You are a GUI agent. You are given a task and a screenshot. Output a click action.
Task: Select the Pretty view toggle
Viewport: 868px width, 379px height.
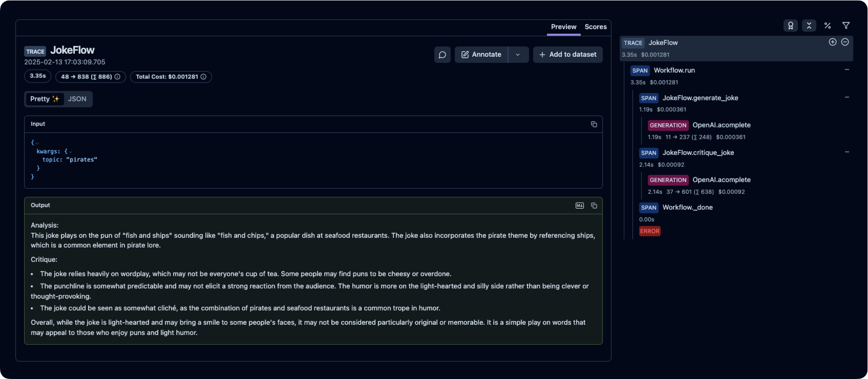[x=45, y=99]
